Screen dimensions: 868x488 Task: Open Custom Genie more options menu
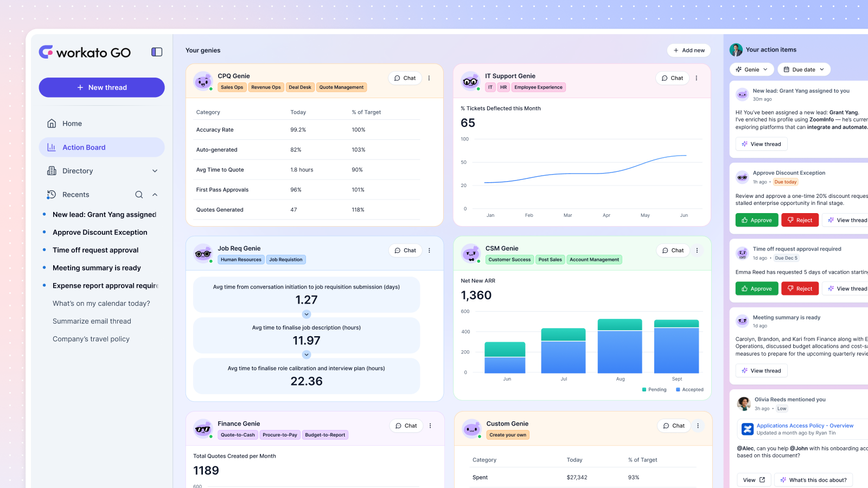coord(698,426)
